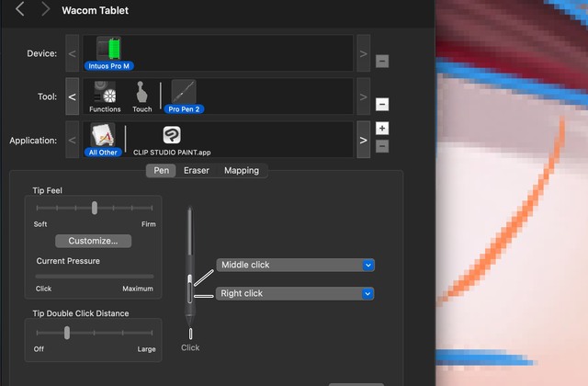This screenshot has width=588, height=386.
Task: Remove application with the Application minus button
Action: click(382, 146)
